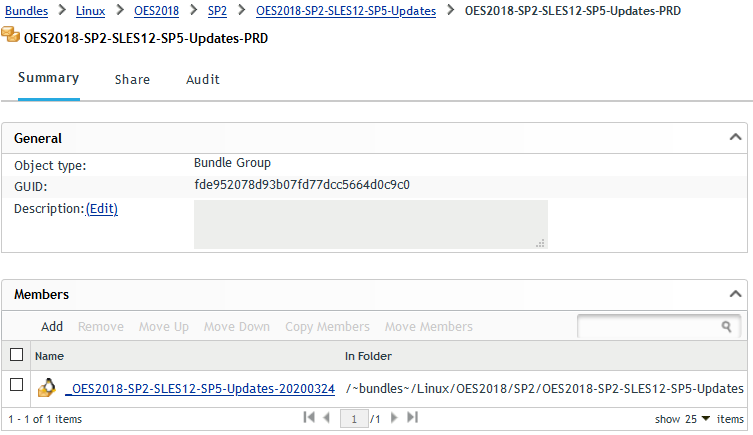Viewport: 753px width, 435px height.
Task: Select all members with header checkbox
Action: [16, 355]
